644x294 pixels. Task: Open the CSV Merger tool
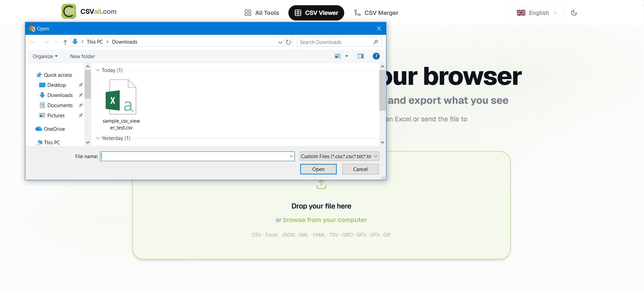376,13
